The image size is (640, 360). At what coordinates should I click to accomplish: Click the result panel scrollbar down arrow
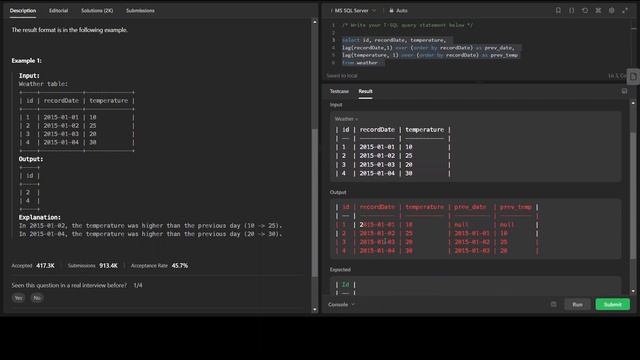(x=633, y=291)
